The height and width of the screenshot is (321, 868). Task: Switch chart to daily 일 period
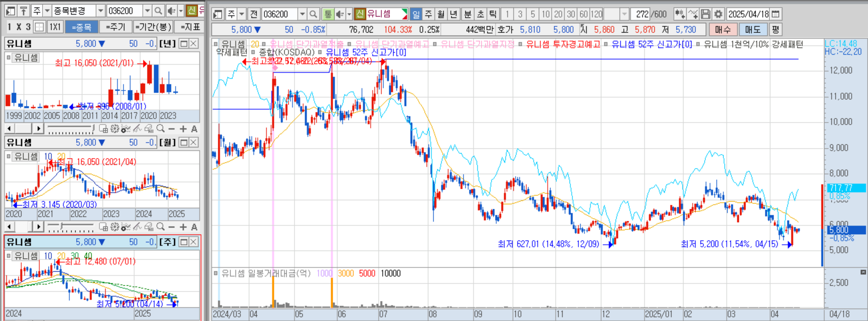[416, 14]
